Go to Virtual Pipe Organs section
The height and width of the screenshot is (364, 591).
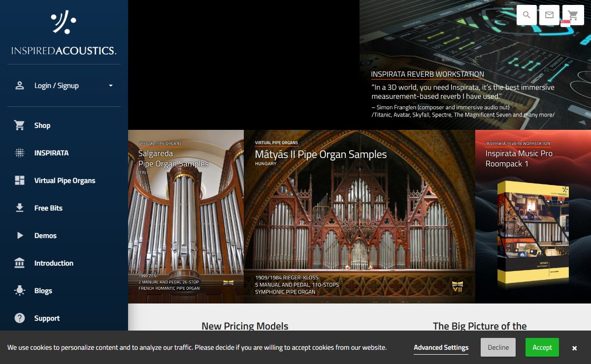point(64,181)
